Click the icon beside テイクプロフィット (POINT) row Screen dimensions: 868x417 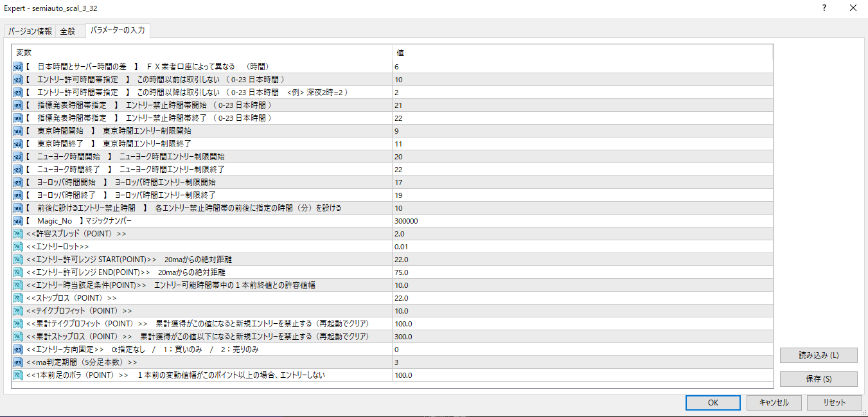coord(17,311)
